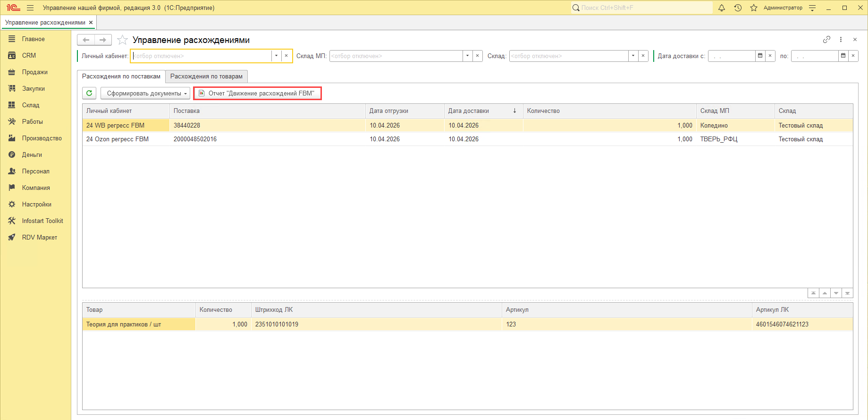Open hamburger main menu icon
The height and width of the screenshot is (420, 868).
click(x=30, y=8)
